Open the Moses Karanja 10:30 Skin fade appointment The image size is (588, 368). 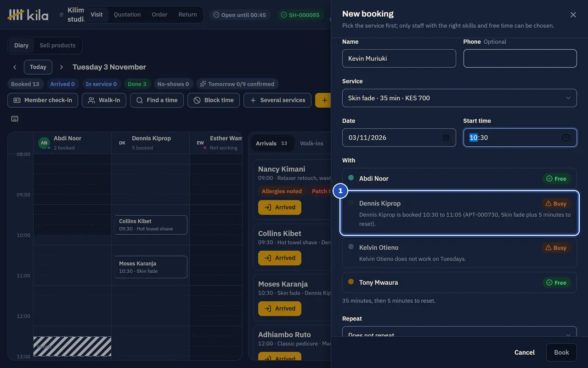[x=151, y=267]
